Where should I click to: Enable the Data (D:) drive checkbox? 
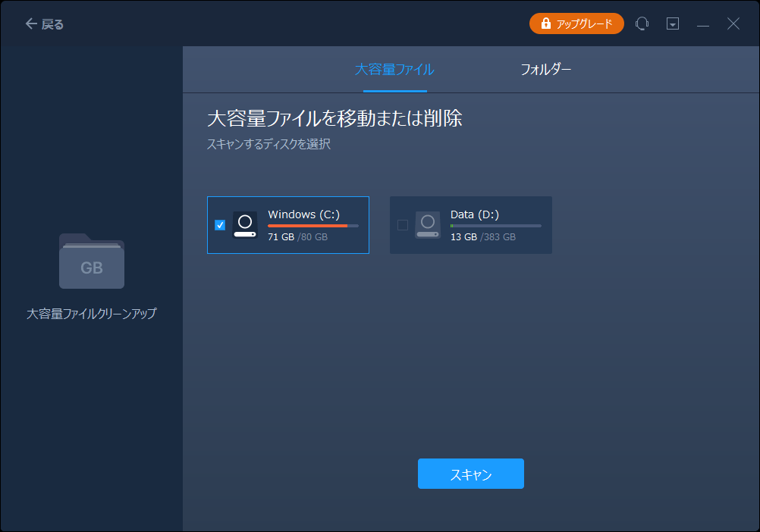point(402,225)
